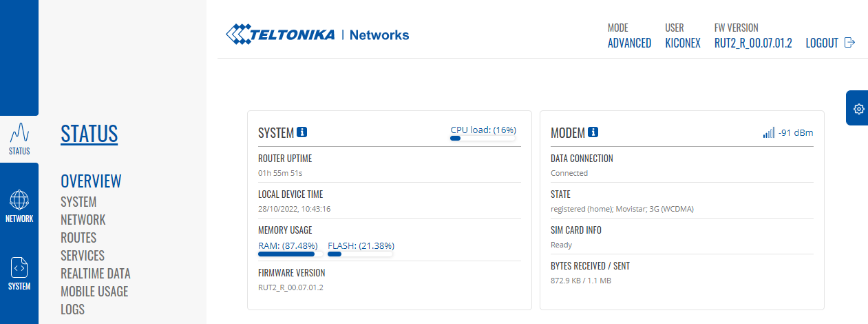Switch mode by clicking ADVANCED
868x324 pixels.
pyautogui.click(x=629, y=43)
